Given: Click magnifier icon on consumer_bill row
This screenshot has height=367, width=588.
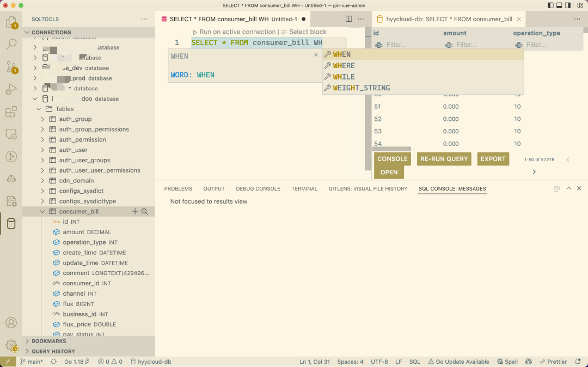Looking at the screenshot, I should pos(145,211).
